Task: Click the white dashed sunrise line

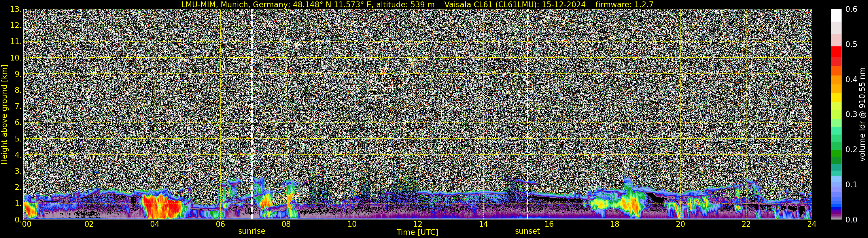Action: [252, 114]
